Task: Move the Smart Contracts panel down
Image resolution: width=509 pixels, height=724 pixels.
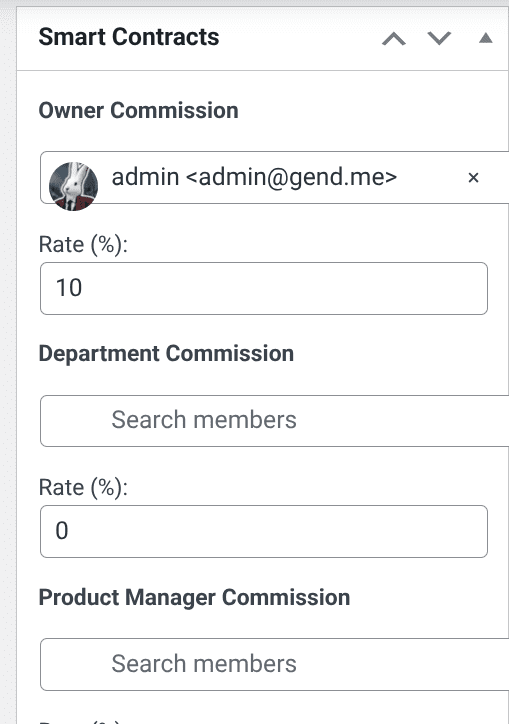Action: [439, 39]
